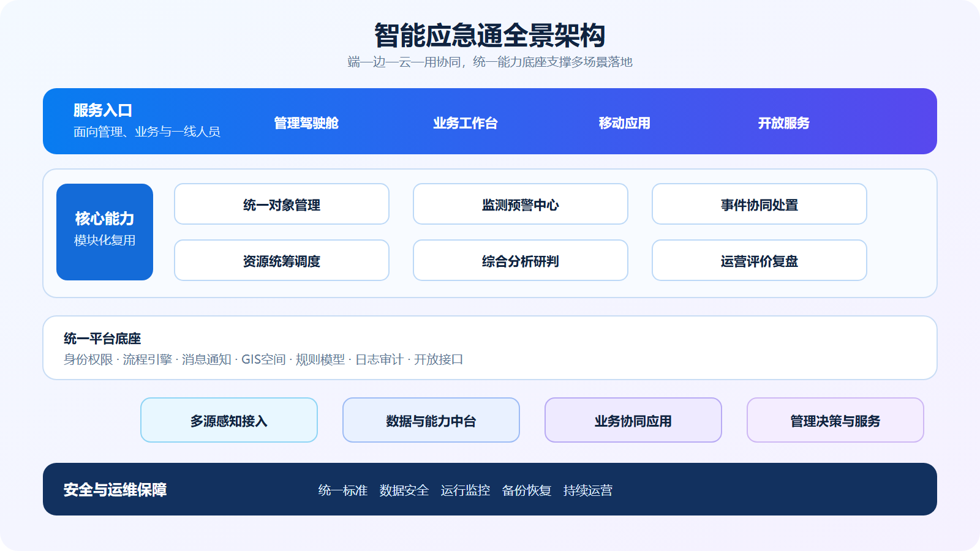Click the 安全与运维保障 heading
Viewport: 980px width, 551px height.
click(115, 490)
